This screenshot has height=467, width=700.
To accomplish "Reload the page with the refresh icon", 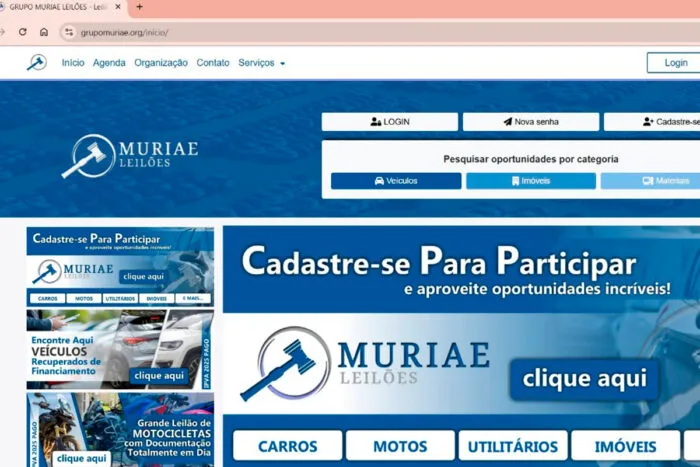I will (23, 32).
